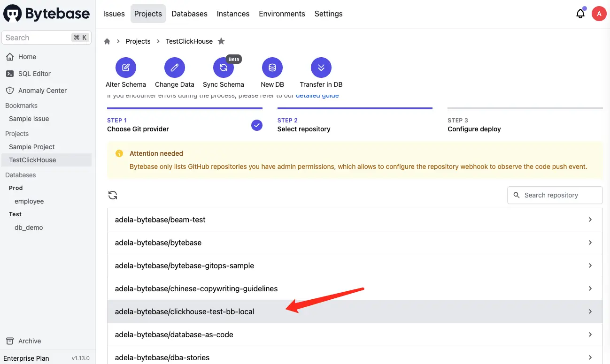Switch to the Databases tab
This screenshot has width=610, height=364.
point(189,14)
